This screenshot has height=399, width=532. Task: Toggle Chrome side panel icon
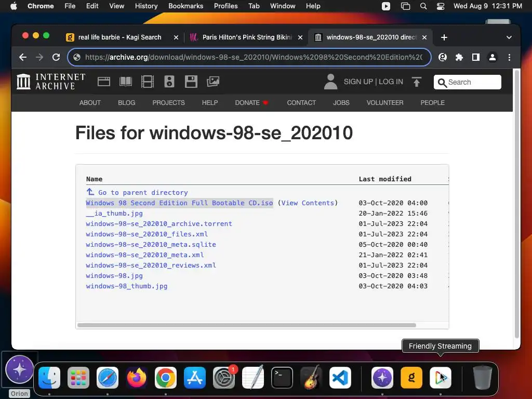476,57
